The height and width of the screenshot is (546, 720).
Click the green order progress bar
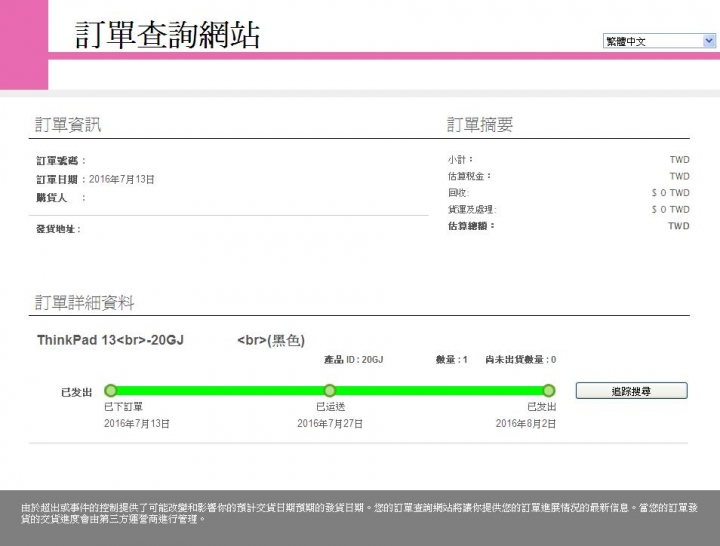(330, 391)
